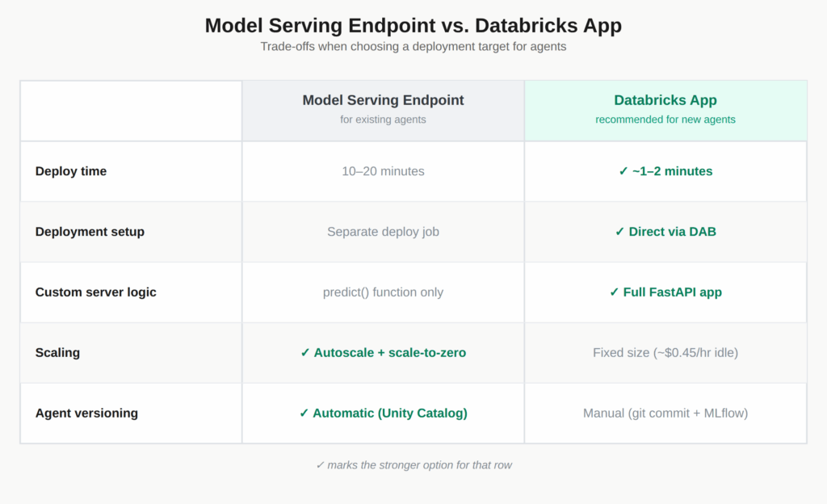The image size is (827, 504).
Task: Click the 'Fixed size (~$0.45/hr idle)' cell
Action: tap(665, 353)
